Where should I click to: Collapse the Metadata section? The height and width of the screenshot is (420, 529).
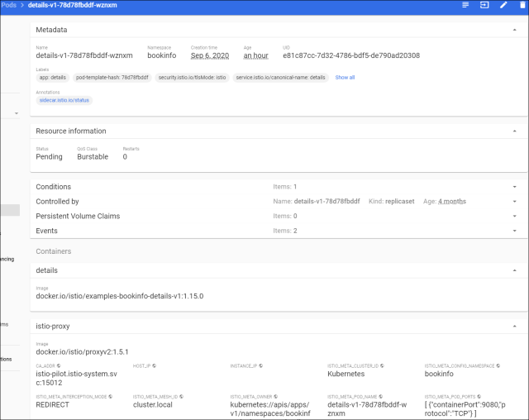coord(514,30)
